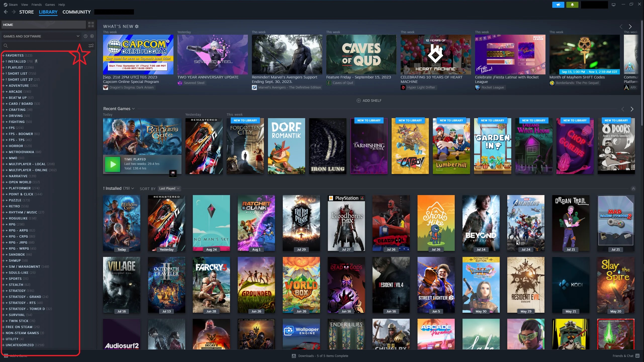Open the collections grid view icon
Viewport: 644px width, 362px height.
[x=91, y=25]
